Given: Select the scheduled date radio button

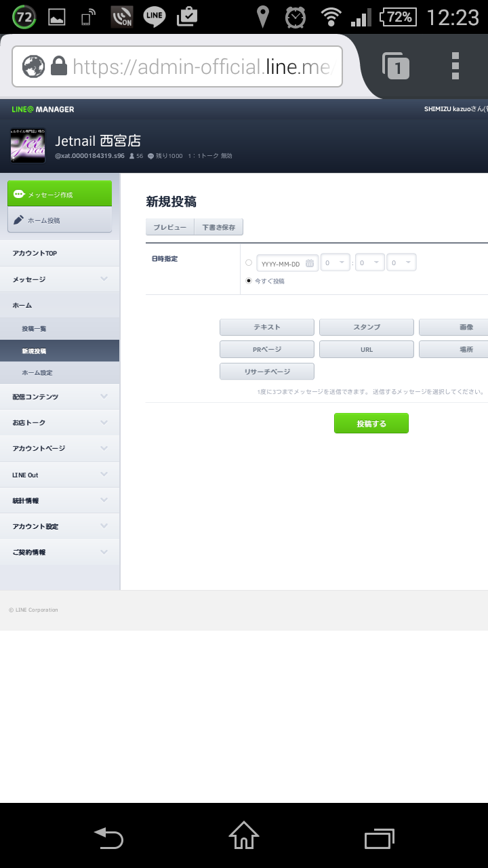Looking at the screenshot, I should [249, 262].
